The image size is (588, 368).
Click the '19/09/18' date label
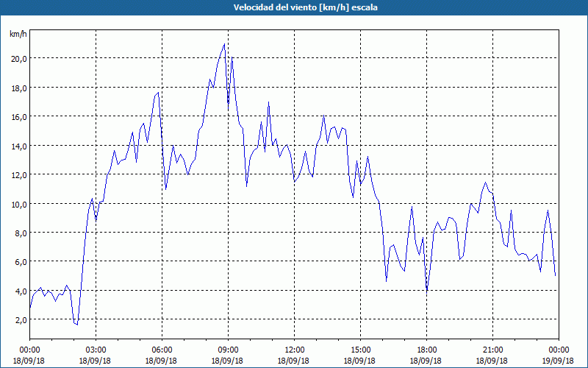[x=558, y=361]
